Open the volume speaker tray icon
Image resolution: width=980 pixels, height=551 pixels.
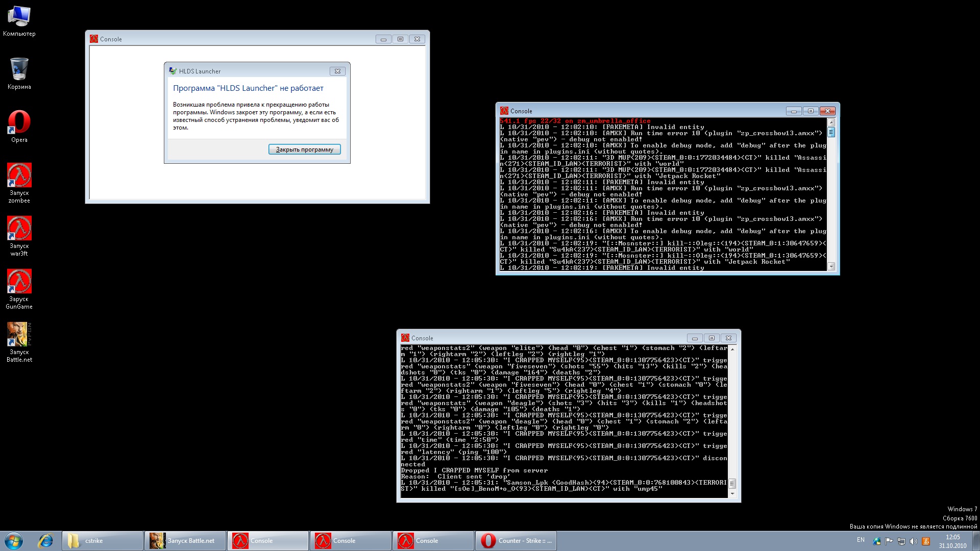click(x=914, y=541)
